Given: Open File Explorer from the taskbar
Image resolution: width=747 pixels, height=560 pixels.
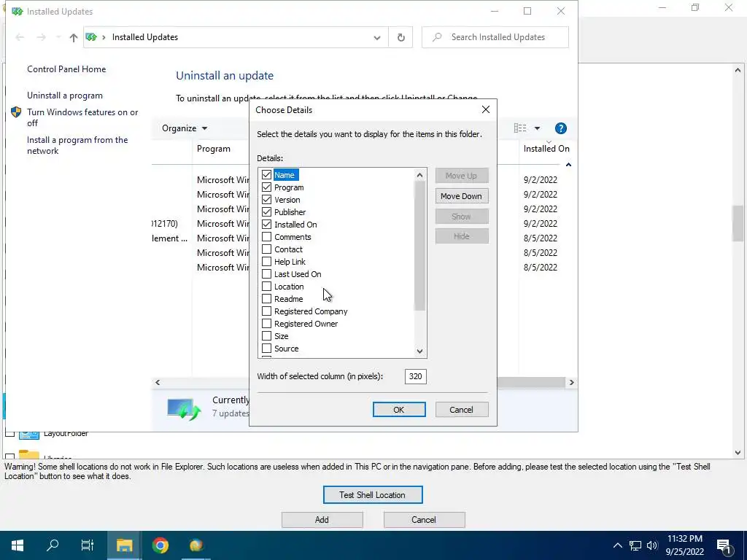Looking at the screenshot, I should coord(124,545).
